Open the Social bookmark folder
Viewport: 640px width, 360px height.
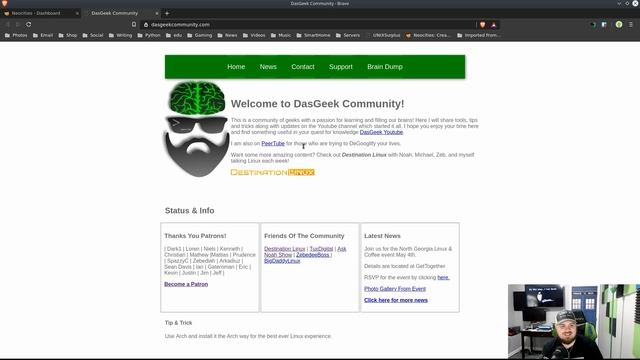pos(93,36)
